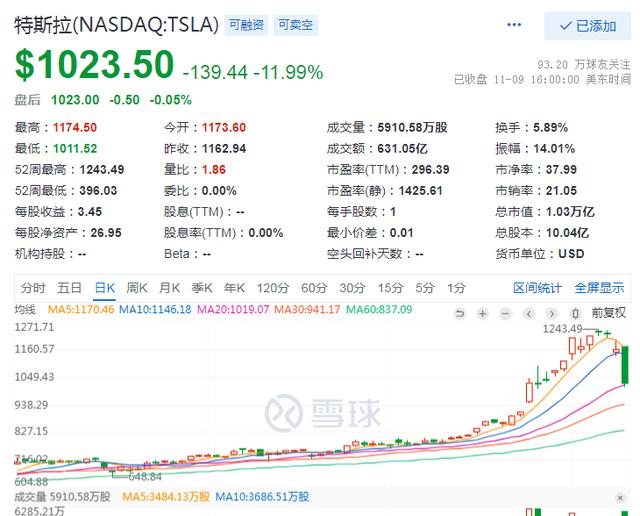Click the 市净率 value 37.99
Image resolution: width=640 pixels, height=516 pixels.
point(561,170)
